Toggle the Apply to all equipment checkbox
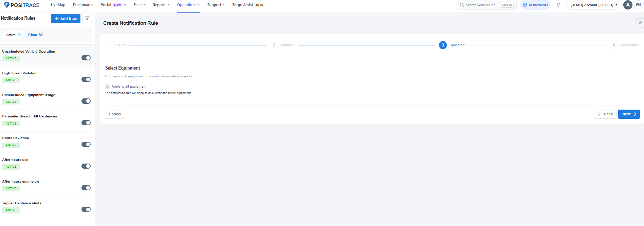Viewport: 644px width, 226px height. click(107, 87)
